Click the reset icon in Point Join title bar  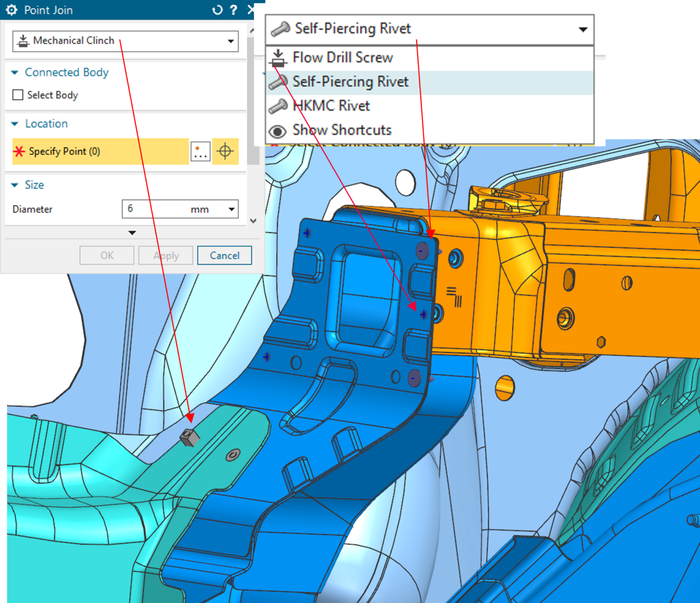click(218, 10)
